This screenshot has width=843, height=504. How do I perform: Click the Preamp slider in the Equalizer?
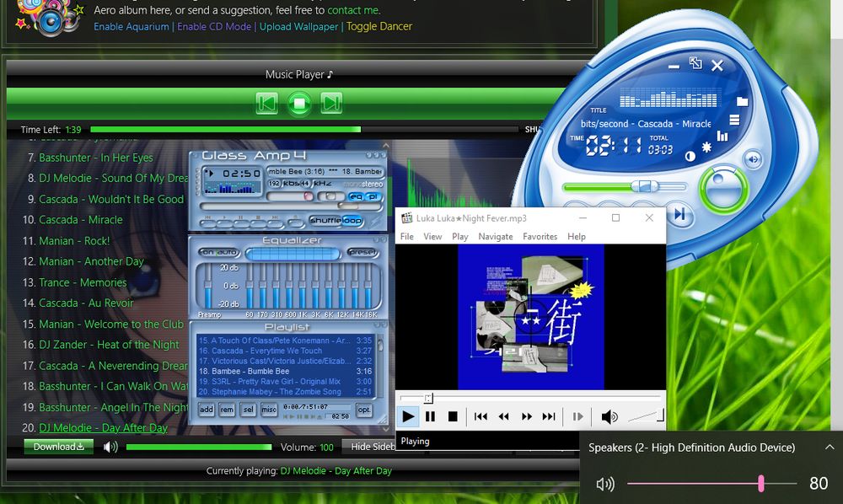pos(208,287)
